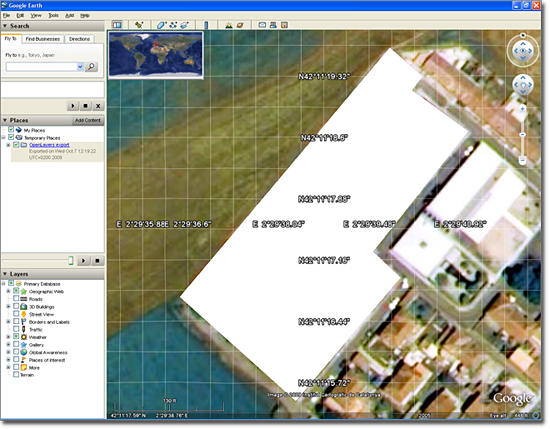
Task: Click the Weather sun layer icon
Action: [x=24, y=337]
